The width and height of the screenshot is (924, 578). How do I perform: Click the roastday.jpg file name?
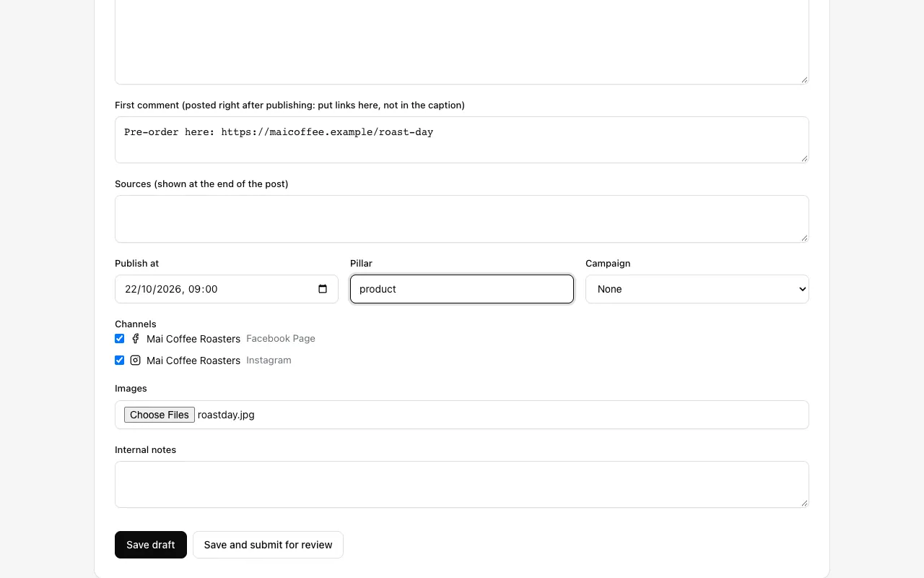pos(226,415)
